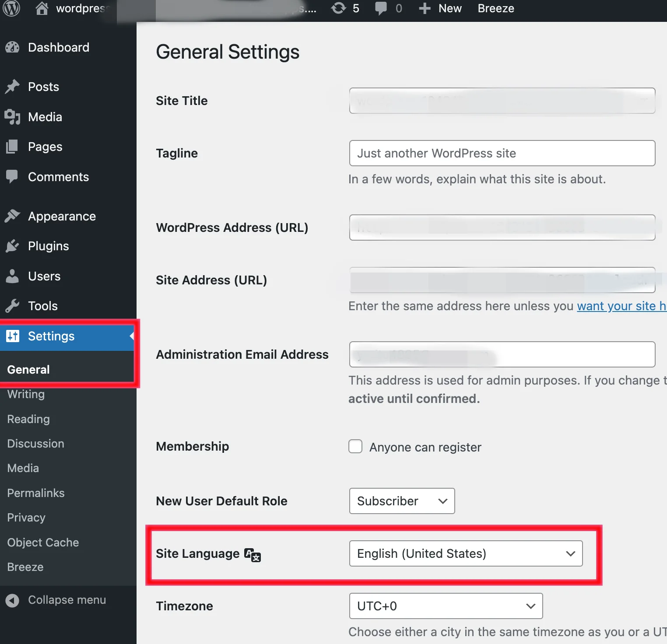Click the Administration Email Address field
This screenshot has width=667, height=644.
coord(502,354)
